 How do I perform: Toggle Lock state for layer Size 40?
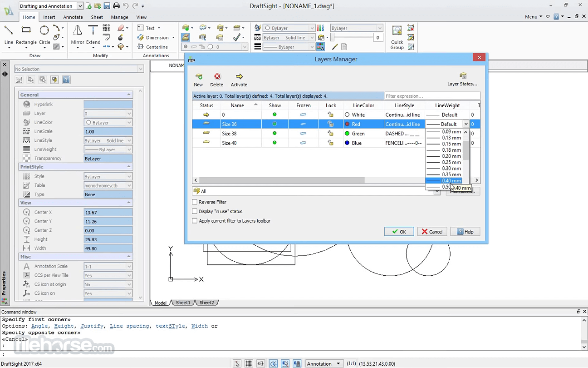[x=331, y=143]
